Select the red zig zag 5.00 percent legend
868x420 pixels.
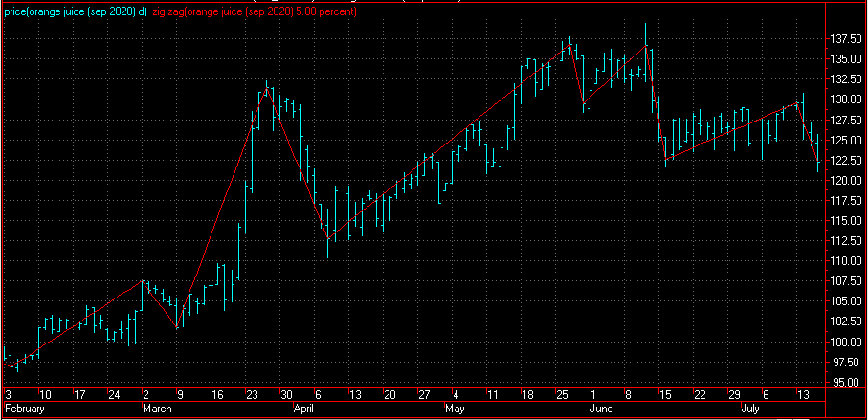(255, 11)
